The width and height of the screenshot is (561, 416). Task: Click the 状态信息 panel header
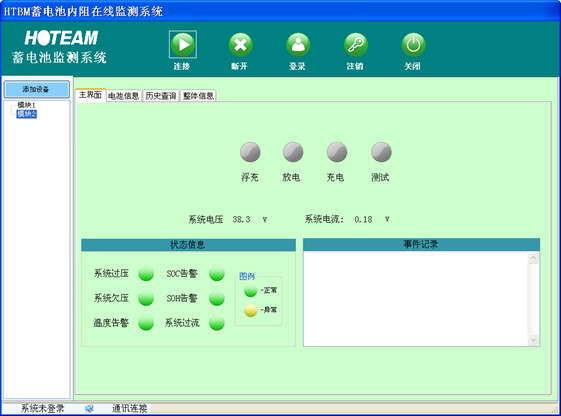(188, 245)
